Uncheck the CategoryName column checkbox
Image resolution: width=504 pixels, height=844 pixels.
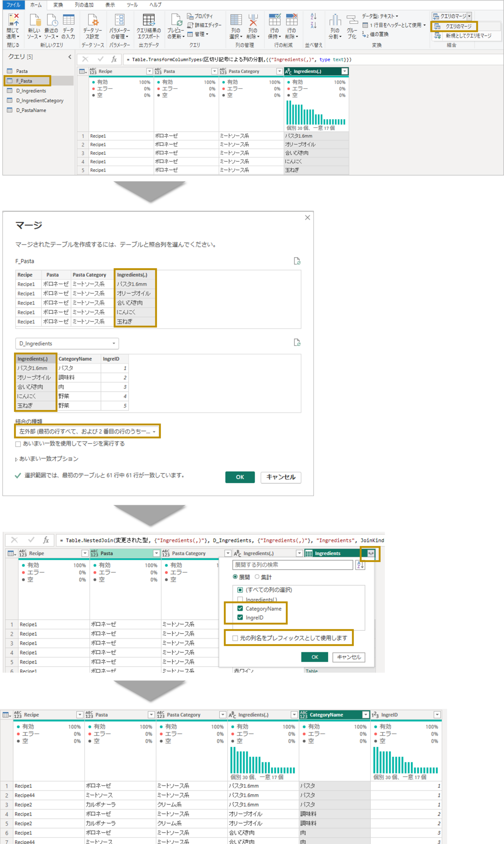pos(240,609)
